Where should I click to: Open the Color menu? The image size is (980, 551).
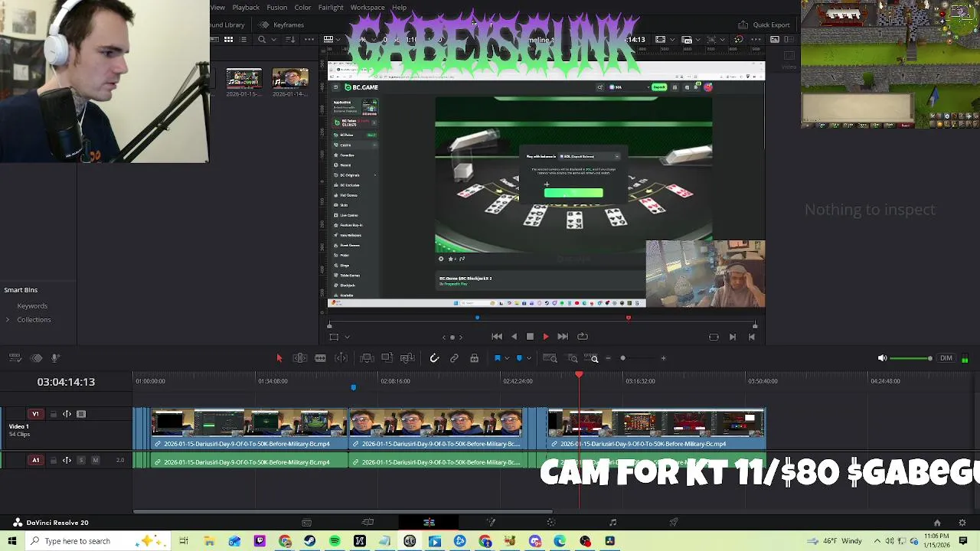click(x=303, y=8)
